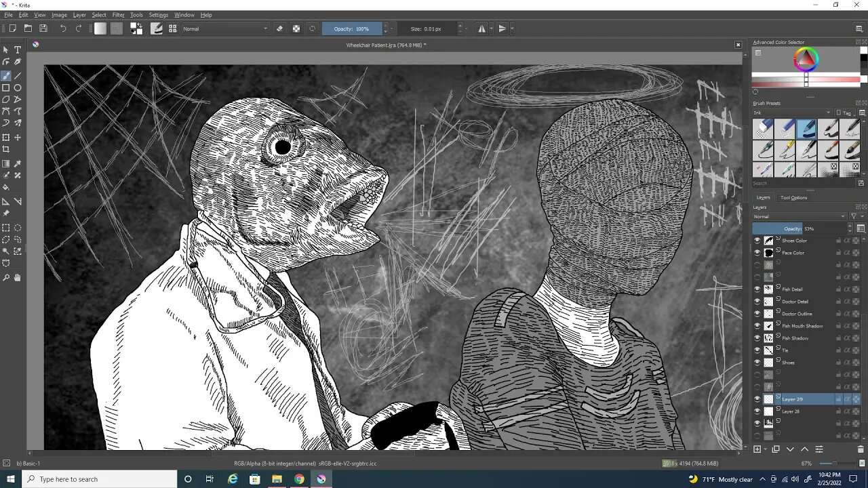868x488 pixels.
Task: Select the Crop tool
Action: pyautogui.click(x=6, y=149)
